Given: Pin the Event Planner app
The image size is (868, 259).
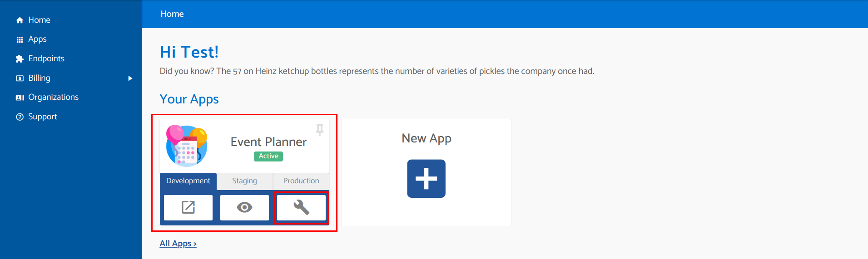Looking at the screenshot, I should [x=320, y=130].
